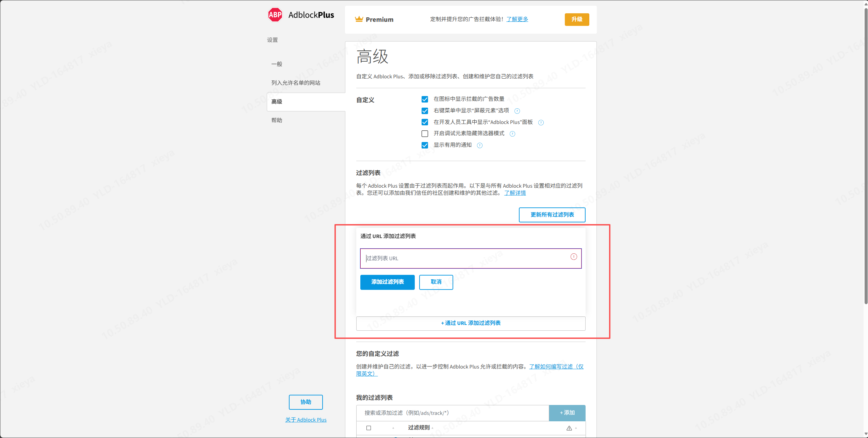This screenshot has height=438, width=868.
Task: Click the ABP logo icon
Action: click(x=275, y=15)
